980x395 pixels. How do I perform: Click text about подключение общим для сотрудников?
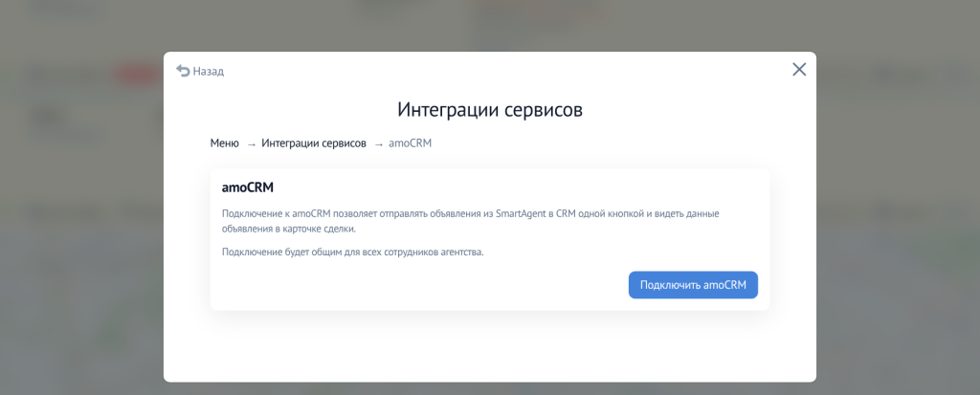click(353, 252)
